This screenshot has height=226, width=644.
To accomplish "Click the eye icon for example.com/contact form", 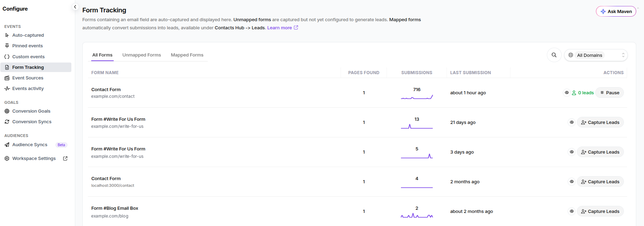I will (567, 93).
